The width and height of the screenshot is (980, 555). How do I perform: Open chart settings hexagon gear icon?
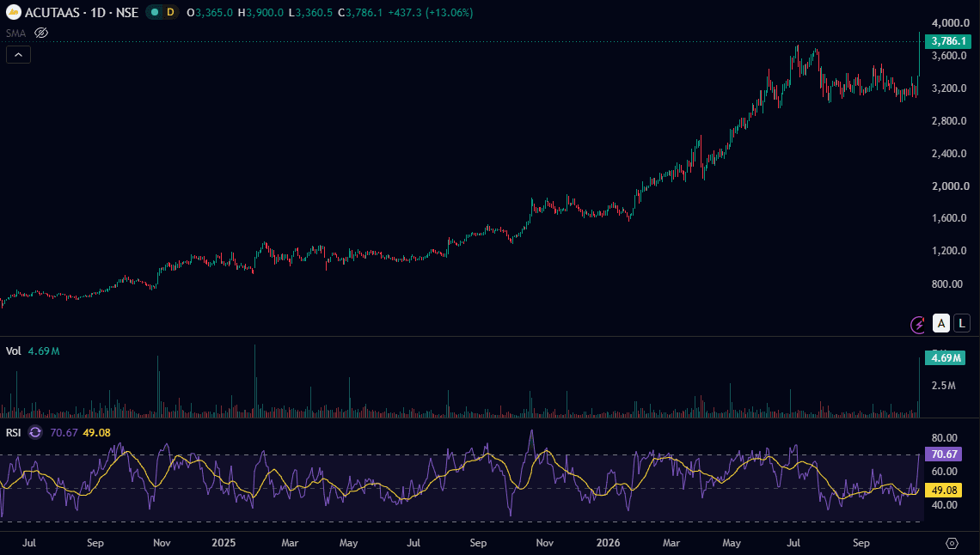click(952, 543)
